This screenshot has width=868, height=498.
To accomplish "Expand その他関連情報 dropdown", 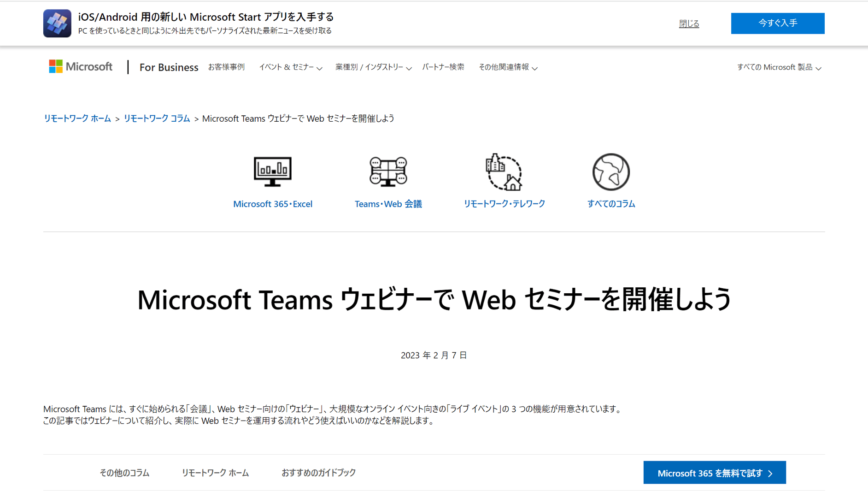I will (x=508, y=67).
